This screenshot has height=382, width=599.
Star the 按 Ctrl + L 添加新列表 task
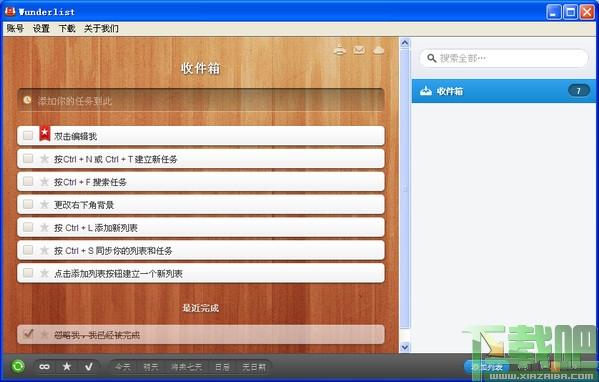pos(44,228)
